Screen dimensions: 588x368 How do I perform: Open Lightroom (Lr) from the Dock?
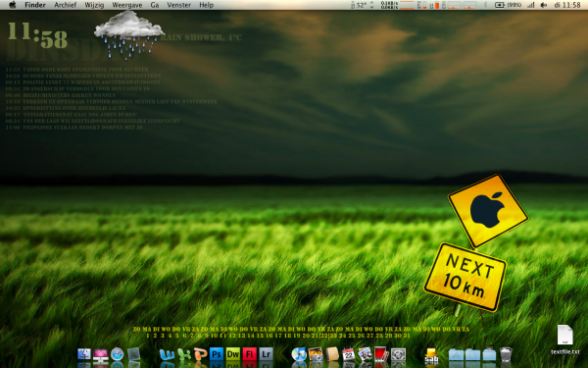point(266,354)
